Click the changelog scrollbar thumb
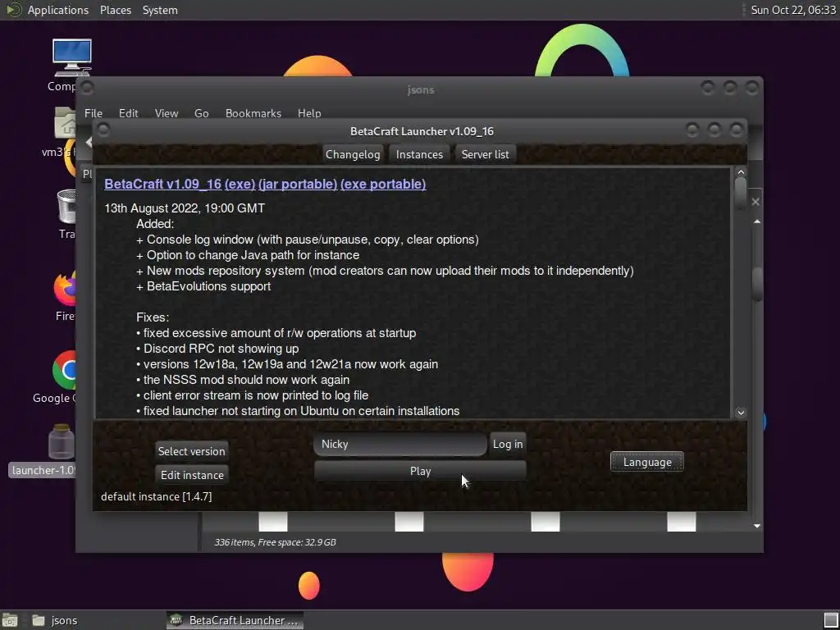This screenshot has width=840, height=630. (x=741, y=193)
